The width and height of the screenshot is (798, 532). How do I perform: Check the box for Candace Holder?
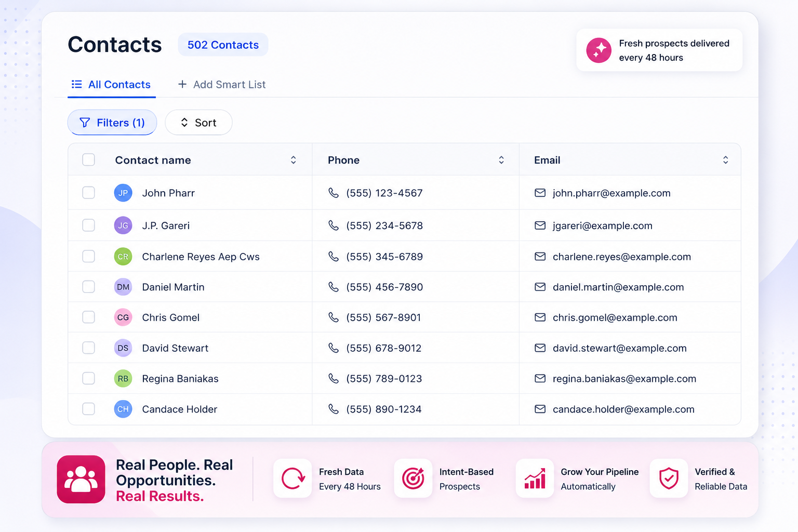tap(89, 409)
